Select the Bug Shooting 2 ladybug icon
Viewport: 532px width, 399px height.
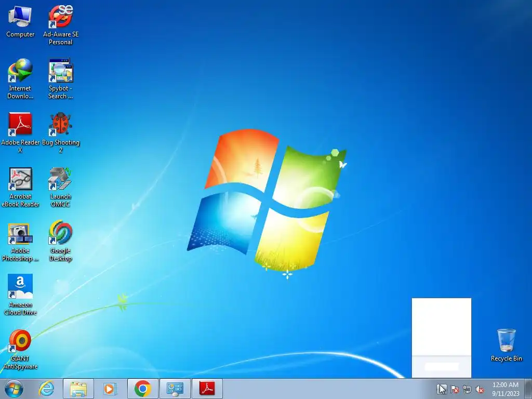coord(60,124)
